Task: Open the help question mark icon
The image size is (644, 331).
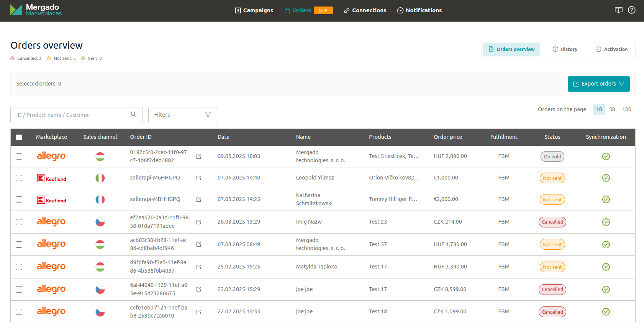Action: [632, 10]
